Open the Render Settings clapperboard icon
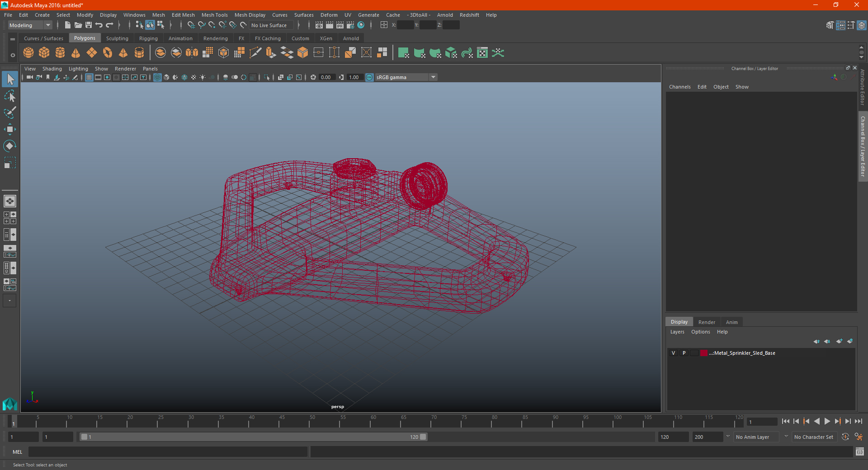Screen dimensions: 868x470 (x=350, y=25)
